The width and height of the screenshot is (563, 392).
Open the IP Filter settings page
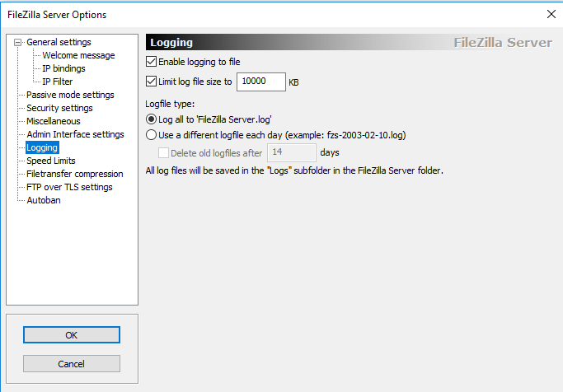pyautogui.click(x=58, y=82)
